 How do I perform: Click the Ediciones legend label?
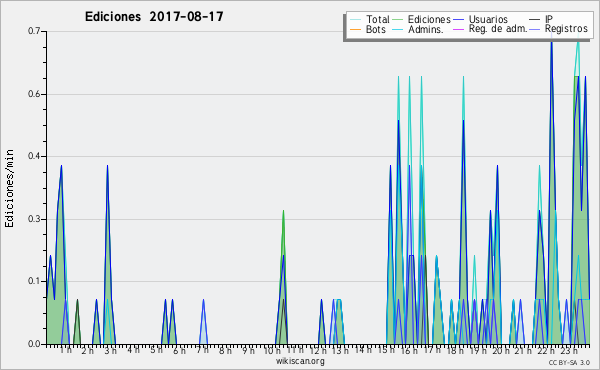tap(429, 19)
